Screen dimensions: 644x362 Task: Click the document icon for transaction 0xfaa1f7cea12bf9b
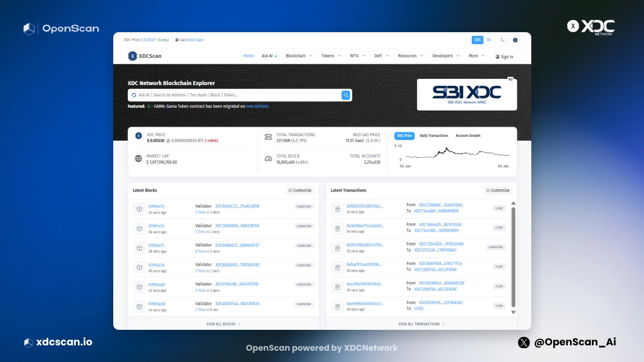tap(338, 267)
